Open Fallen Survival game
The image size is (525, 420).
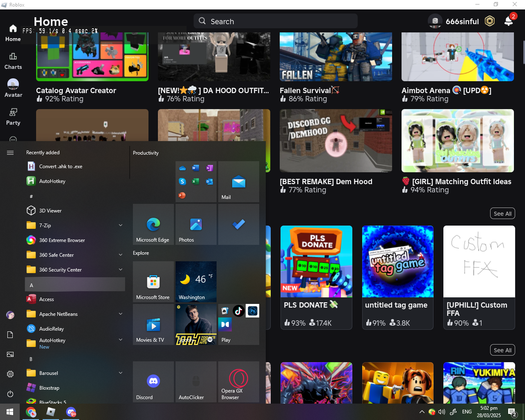click(x=336, y=68)
